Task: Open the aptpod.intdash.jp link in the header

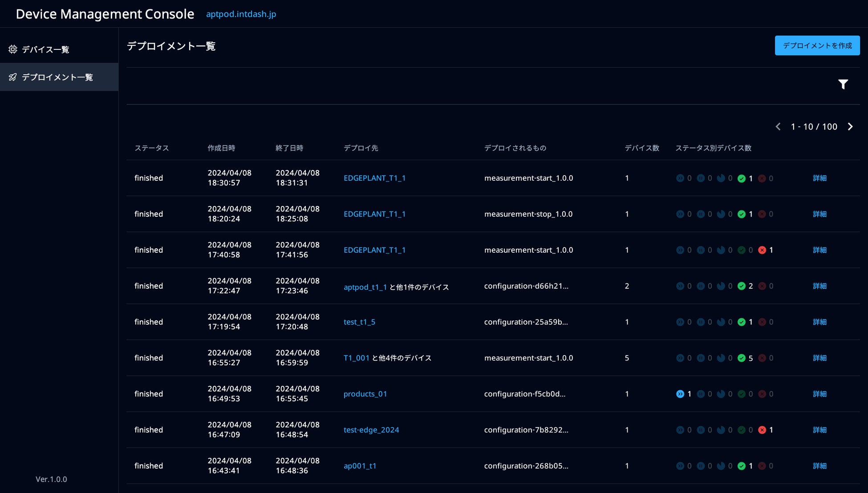Action: point(241,14)
